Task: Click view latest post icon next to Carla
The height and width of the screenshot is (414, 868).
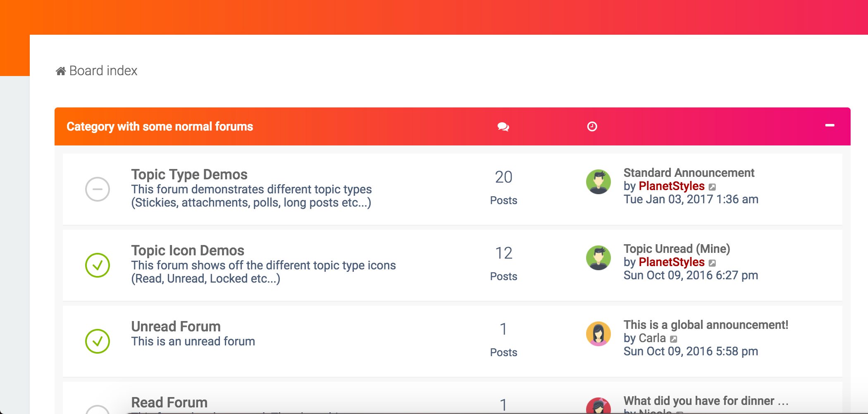Action: tap(673, 339)
